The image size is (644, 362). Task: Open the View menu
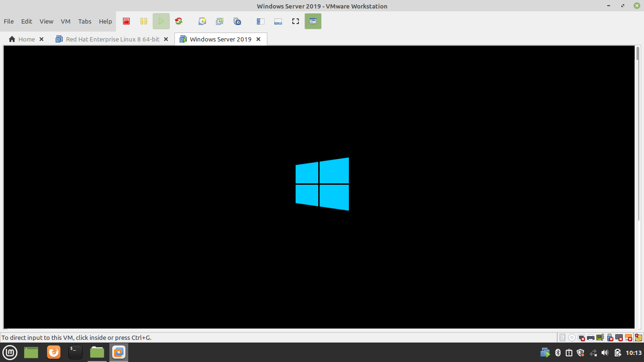46,21
